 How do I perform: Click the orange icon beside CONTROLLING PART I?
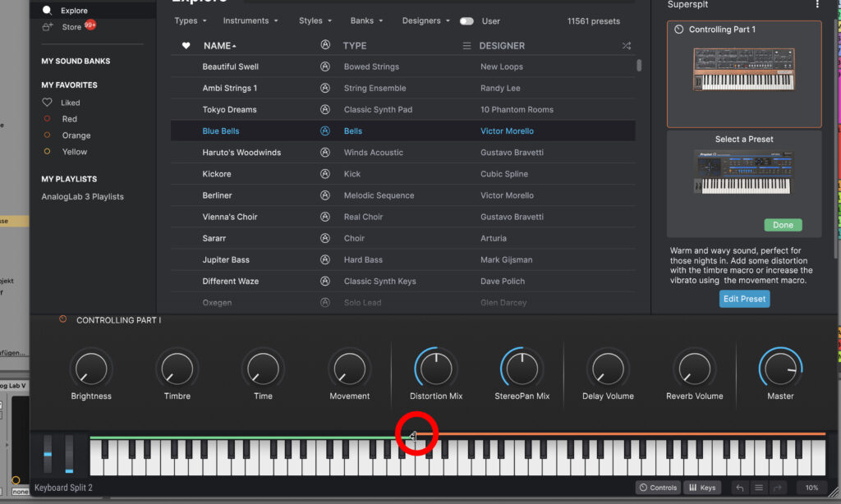[62, 319]
